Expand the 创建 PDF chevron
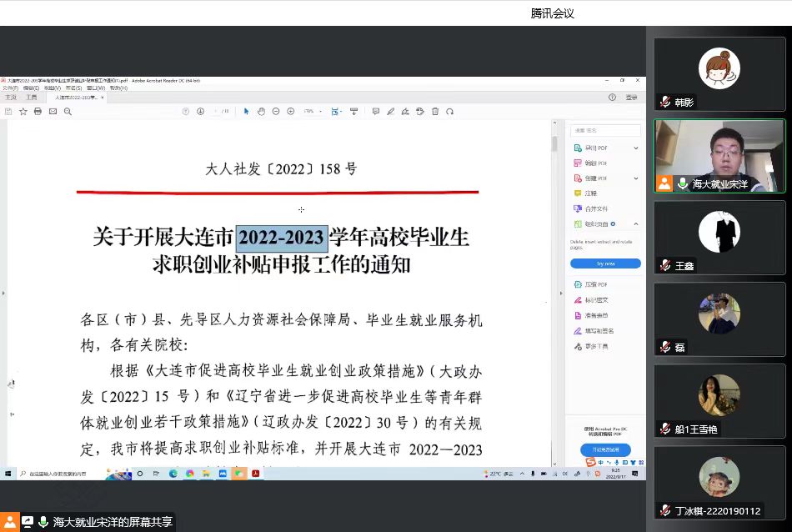The height and width of the screenshot is (532, 792). pyautogui.click(x=636, y=178)
